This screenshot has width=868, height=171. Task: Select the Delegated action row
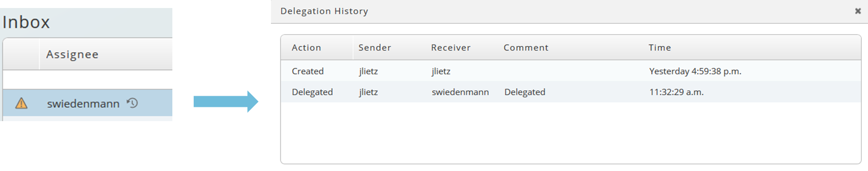[x=571, y=92]
